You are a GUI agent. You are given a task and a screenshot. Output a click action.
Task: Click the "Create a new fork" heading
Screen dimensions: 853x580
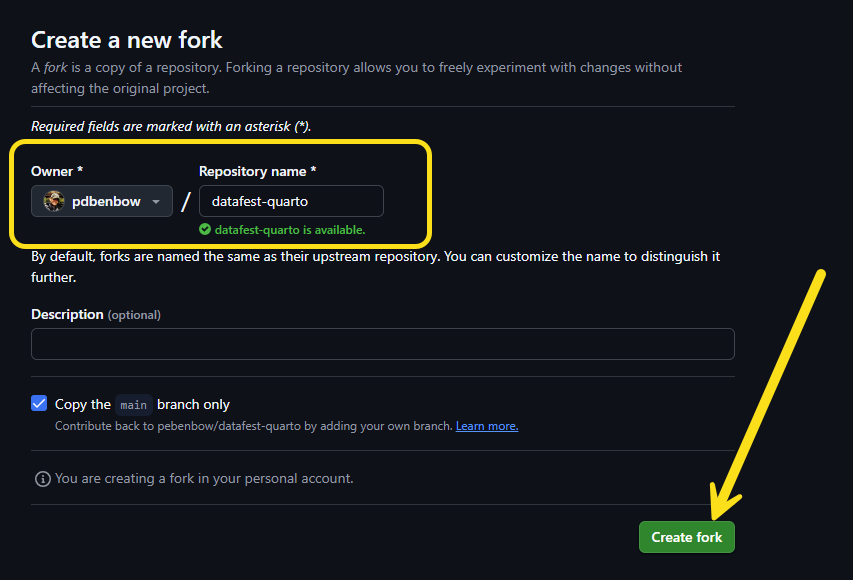(127, 40)
